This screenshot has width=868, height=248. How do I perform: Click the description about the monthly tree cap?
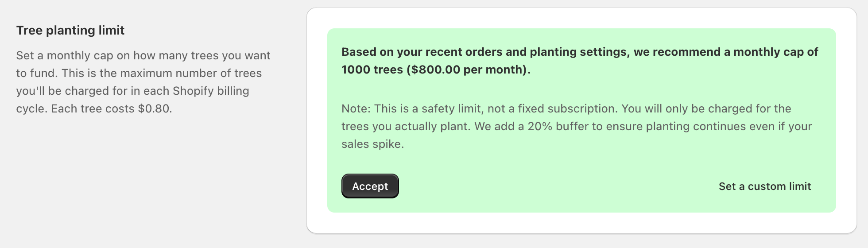(143, 82)
